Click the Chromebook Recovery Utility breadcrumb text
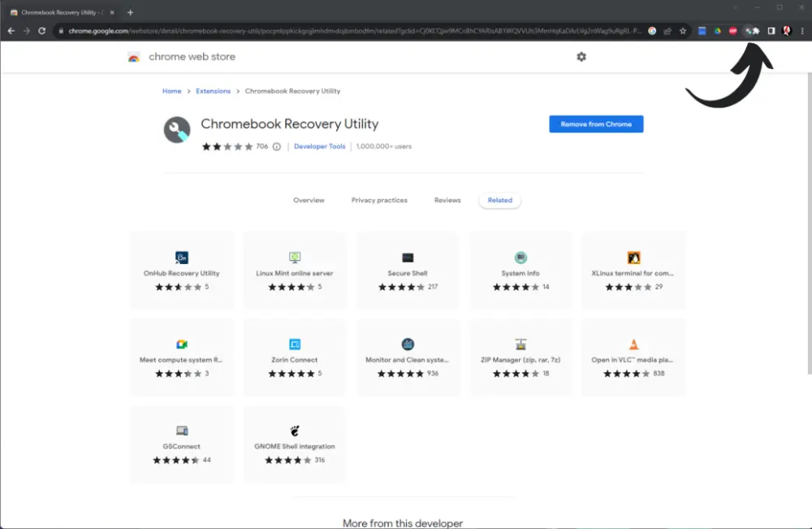Viewport: 812px width, 529px height. click(292, 91)
